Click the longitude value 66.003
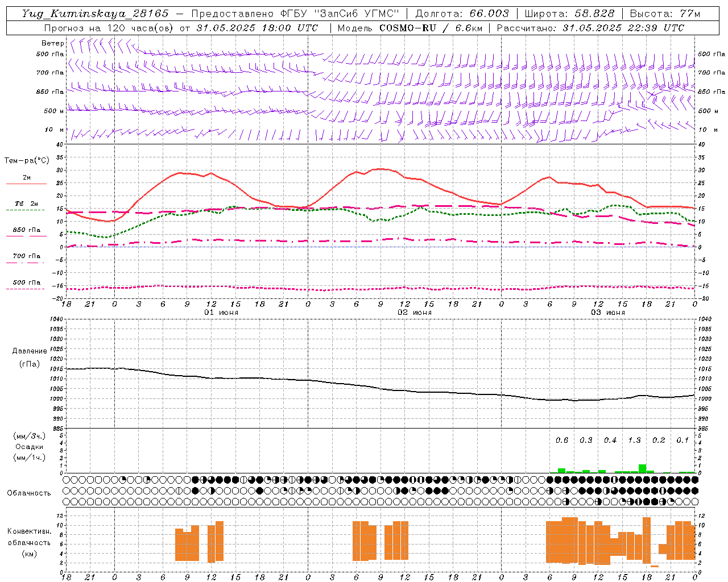 pyautogui.click(x=489, y=14)
